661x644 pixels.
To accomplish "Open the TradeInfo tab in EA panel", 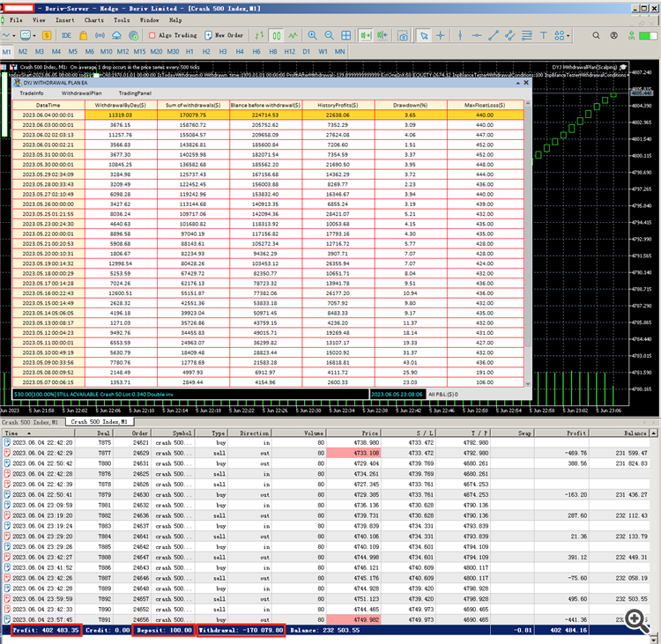I will click(x=32, y=93).
